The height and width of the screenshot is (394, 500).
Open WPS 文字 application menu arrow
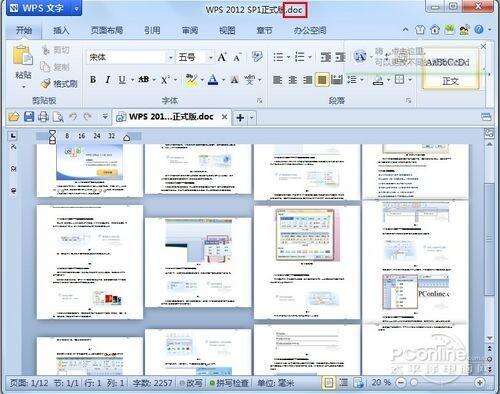[76, 9]
